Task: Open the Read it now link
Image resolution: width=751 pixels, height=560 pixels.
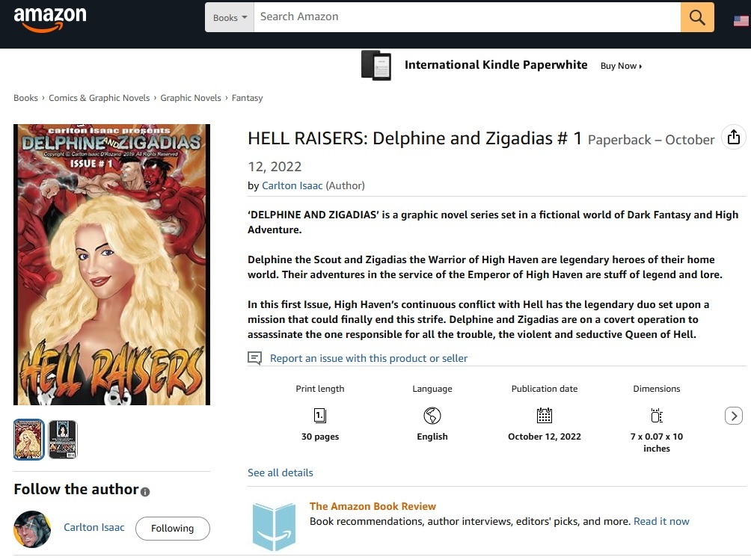Action: (x=661, y=521)
